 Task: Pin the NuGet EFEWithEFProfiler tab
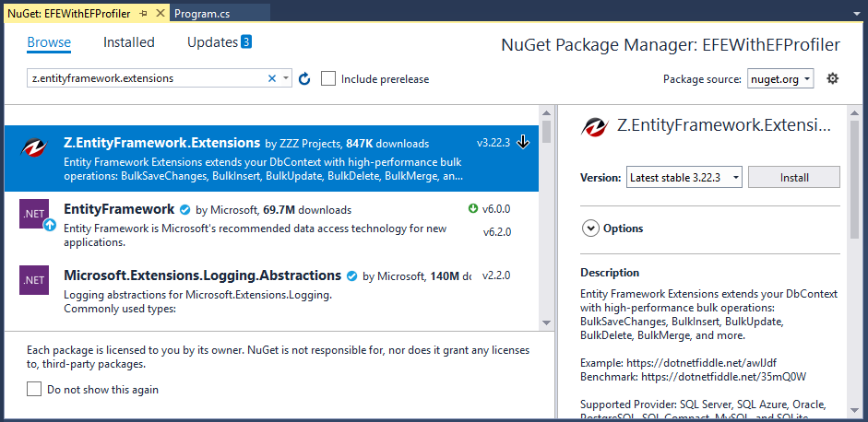[x=144, y=14]
